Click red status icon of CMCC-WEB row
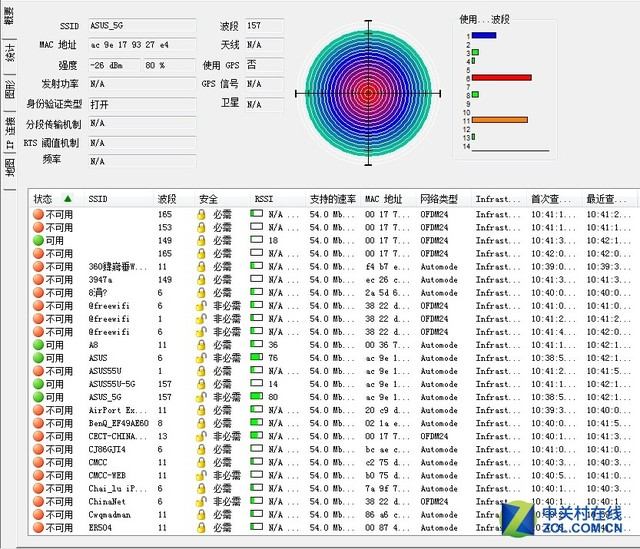This screenshot has height=549, width=640. [x=38, y=475]
